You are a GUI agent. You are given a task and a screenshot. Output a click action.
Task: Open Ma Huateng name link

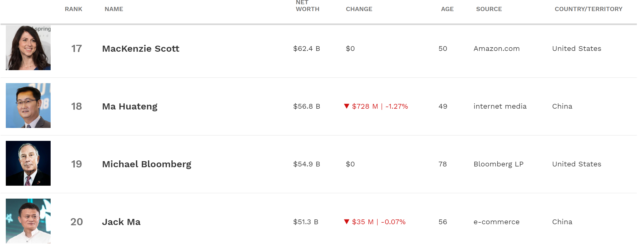(129, 107)
